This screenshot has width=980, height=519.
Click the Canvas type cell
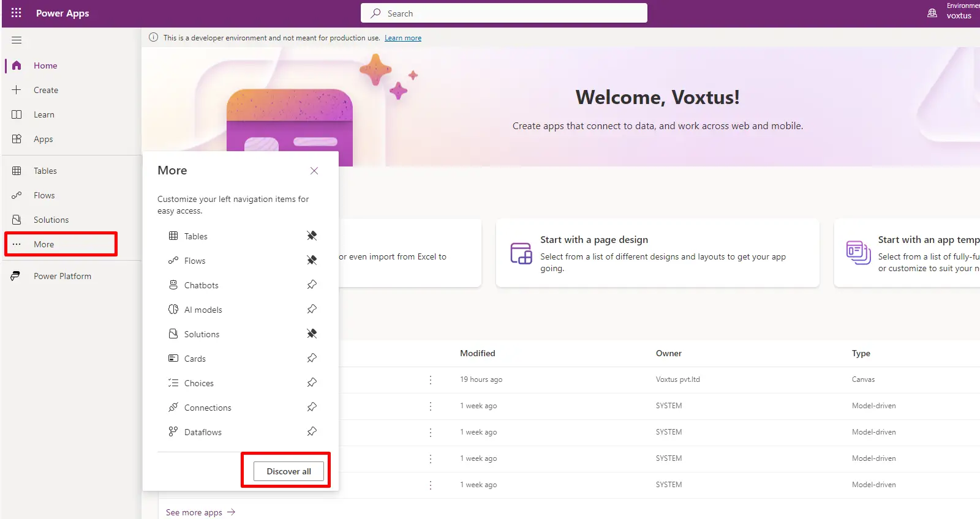tap(863, 379)
